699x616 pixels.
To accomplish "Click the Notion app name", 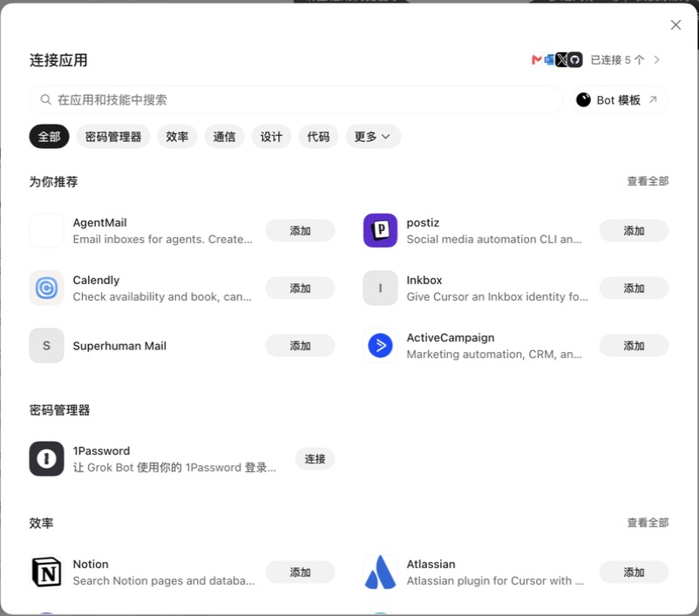I will (x=91, y=564).
